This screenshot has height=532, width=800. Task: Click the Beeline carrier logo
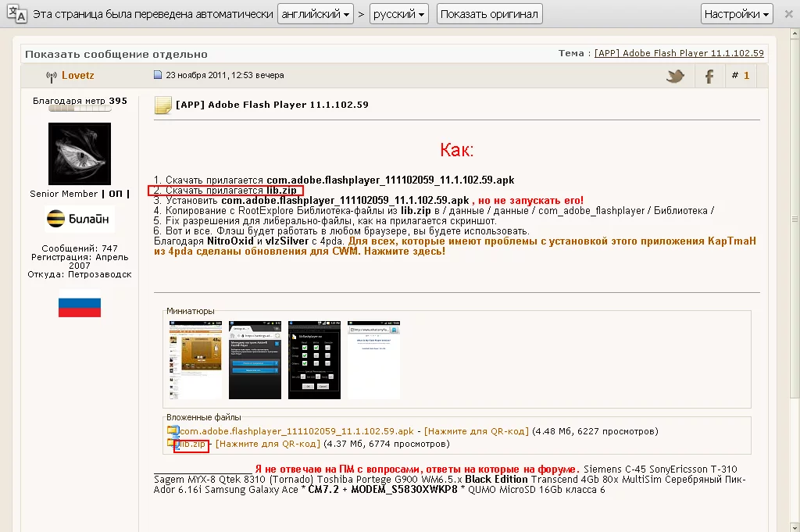pyautogui.click(x=80, y=219)
